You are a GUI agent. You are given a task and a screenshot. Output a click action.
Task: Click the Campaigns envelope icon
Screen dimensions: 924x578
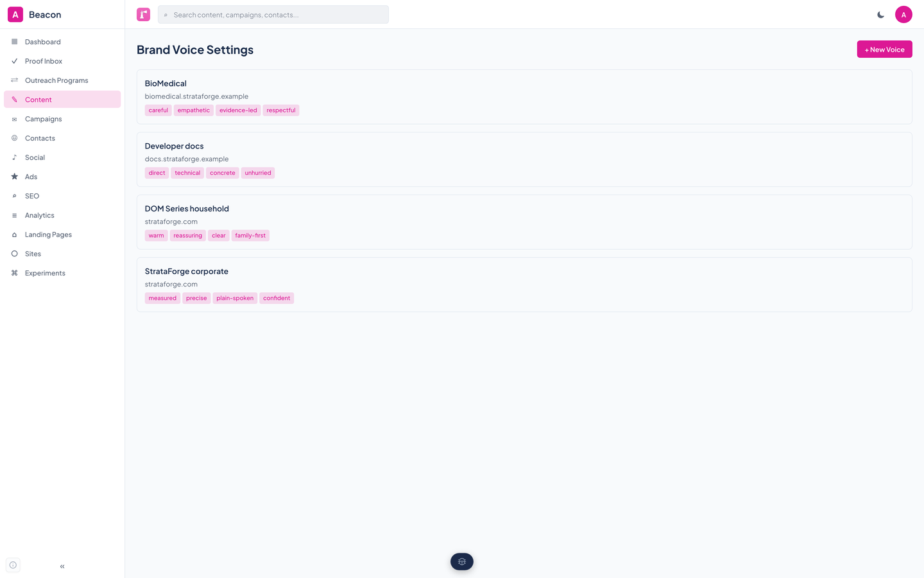point(14,119)
